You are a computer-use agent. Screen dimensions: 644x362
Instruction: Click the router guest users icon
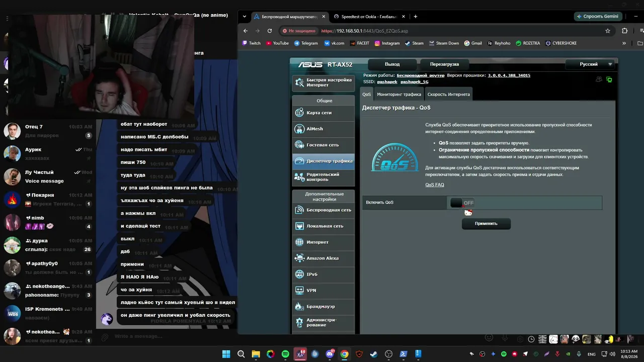pyautogui.click(x=599, y=79)
